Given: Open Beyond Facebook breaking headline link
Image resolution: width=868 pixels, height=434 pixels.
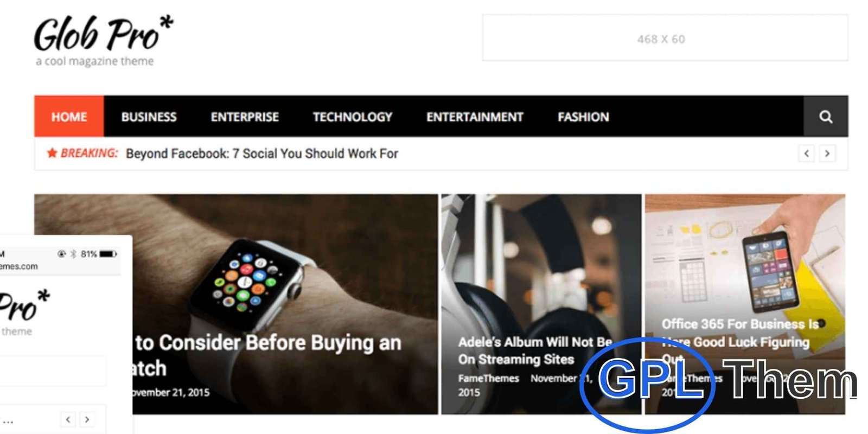Looking at the screenshot, I should [x=262, y=154].
